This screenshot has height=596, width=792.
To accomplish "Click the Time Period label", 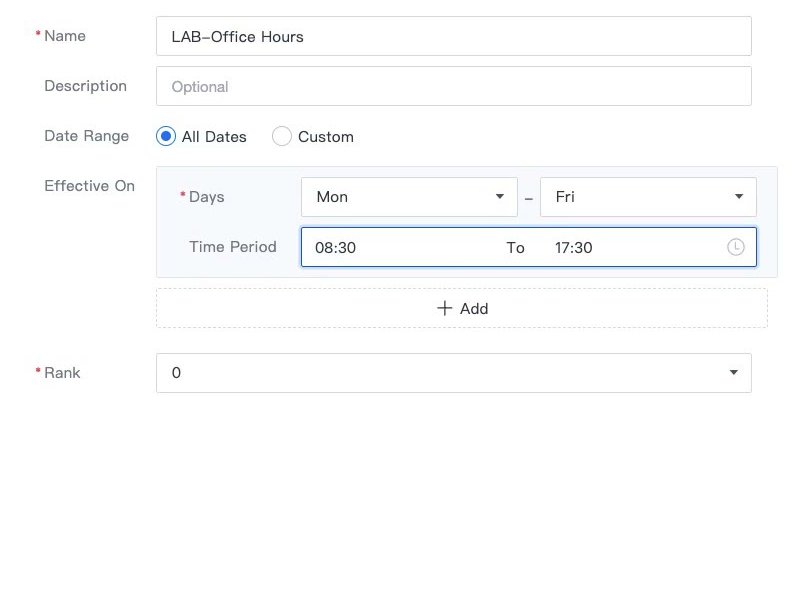I will [233, 247].
